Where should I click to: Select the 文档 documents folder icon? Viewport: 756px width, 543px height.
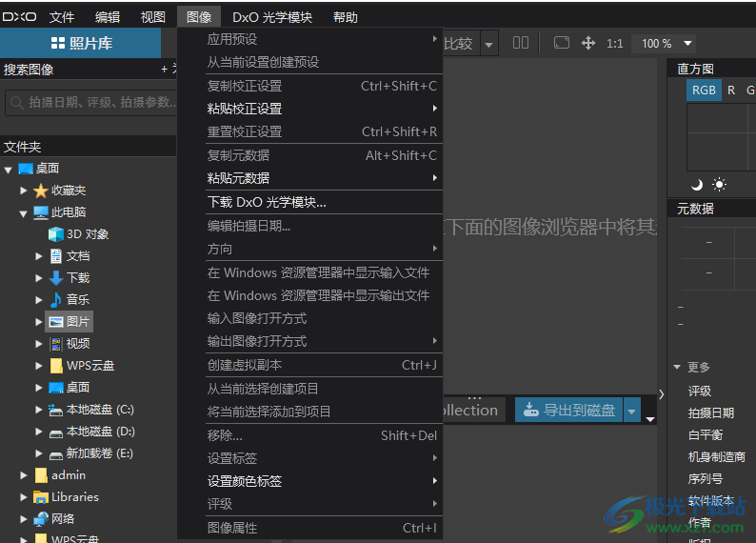coord(56,256)
